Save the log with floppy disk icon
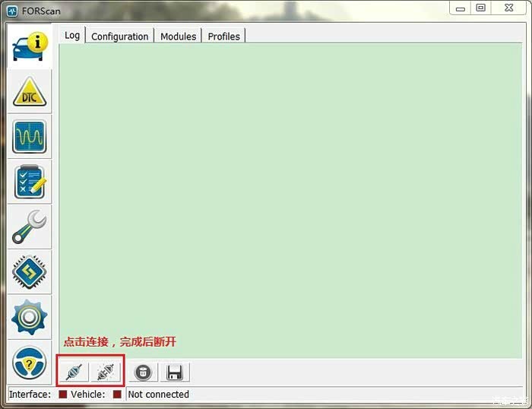 (175, 373)
